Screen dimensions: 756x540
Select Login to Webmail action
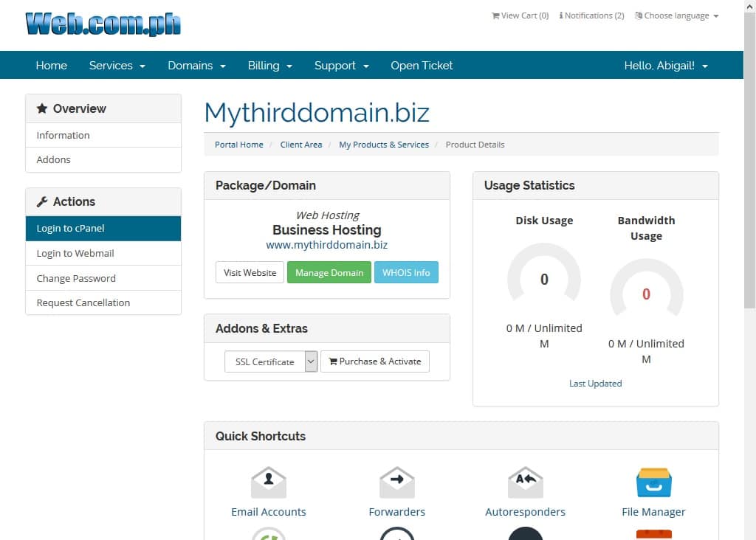[103, 253]
